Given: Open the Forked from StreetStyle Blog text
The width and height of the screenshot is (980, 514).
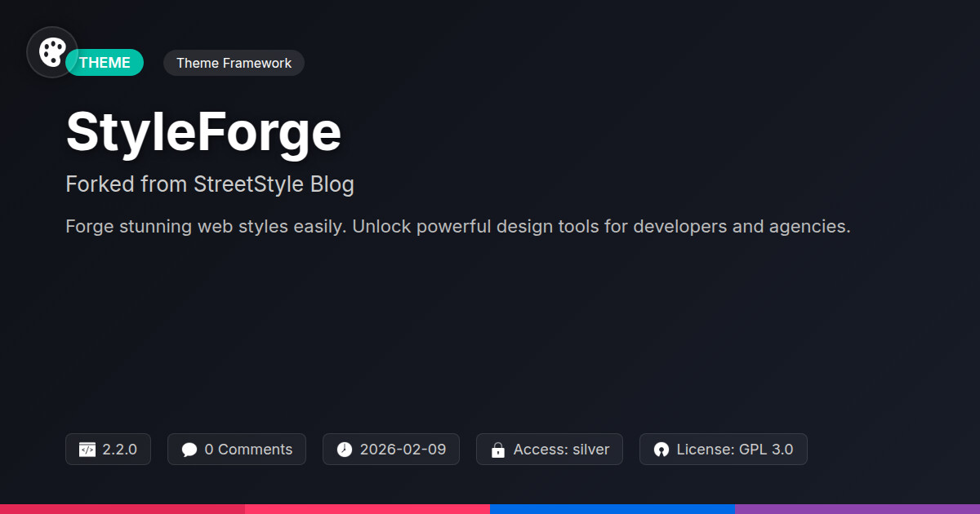Looking at the screenshot, I should [x=210, y=184].
